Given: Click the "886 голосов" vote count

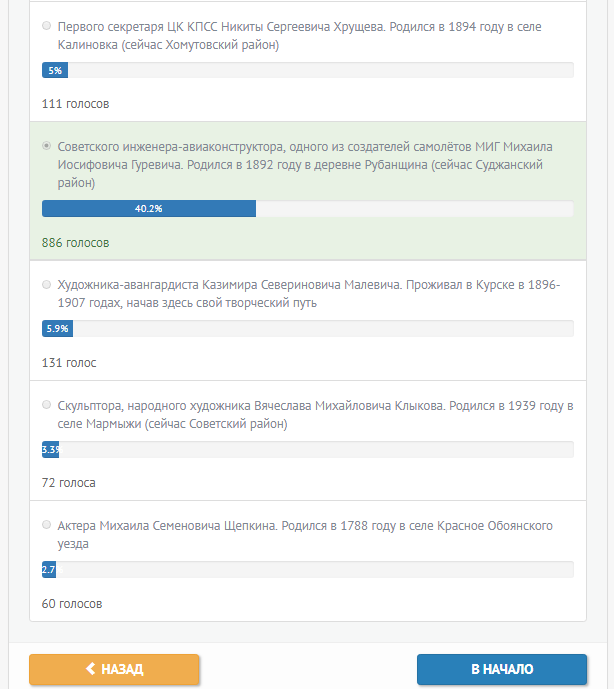Looking at the screenshot, I should [76, 243].
